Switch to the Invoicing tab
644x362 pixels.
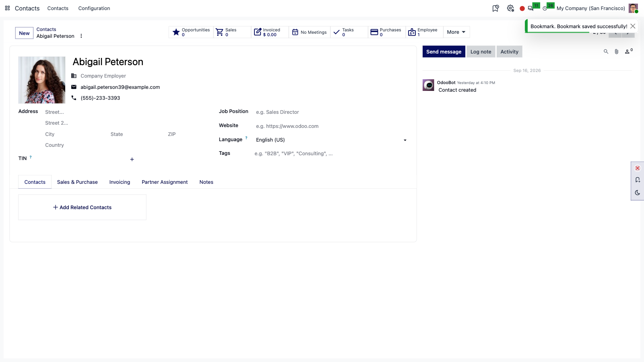[120, 182]
